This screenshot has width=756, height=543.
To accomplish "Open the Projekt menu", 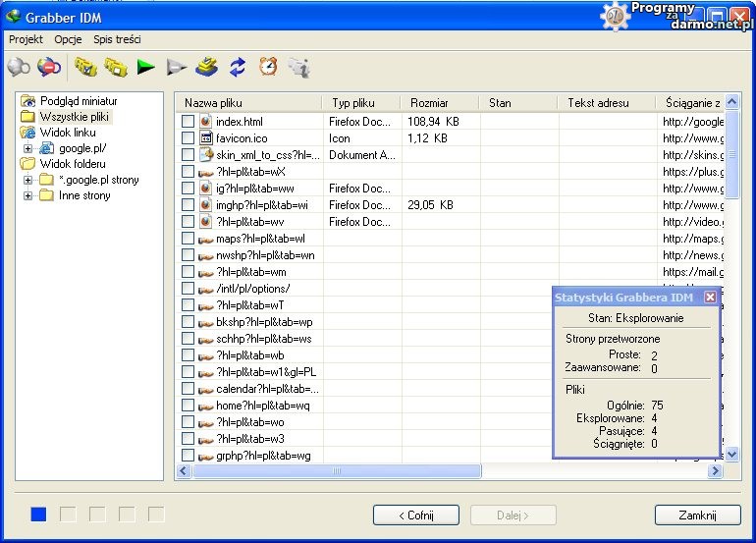I will pos(26,40).
